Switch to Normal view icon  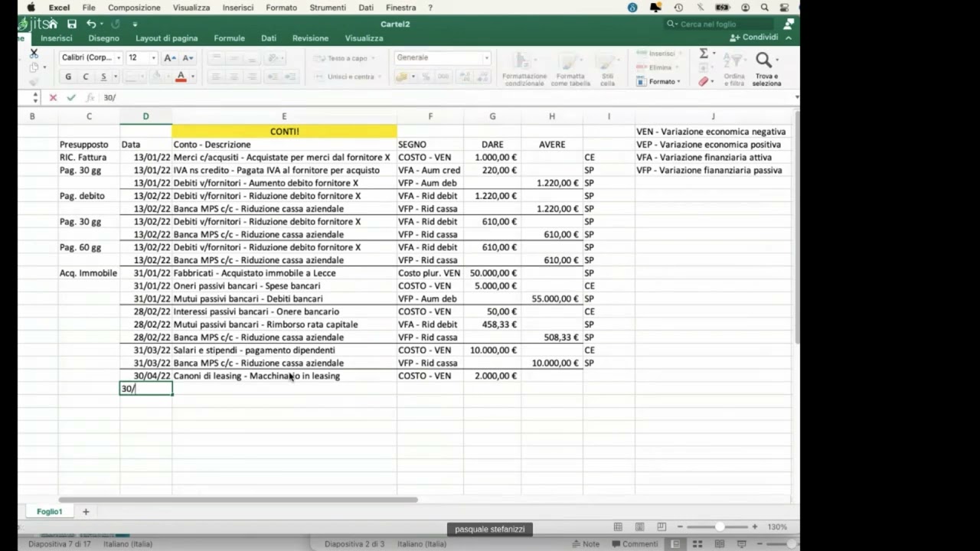(x=618, y=527)
